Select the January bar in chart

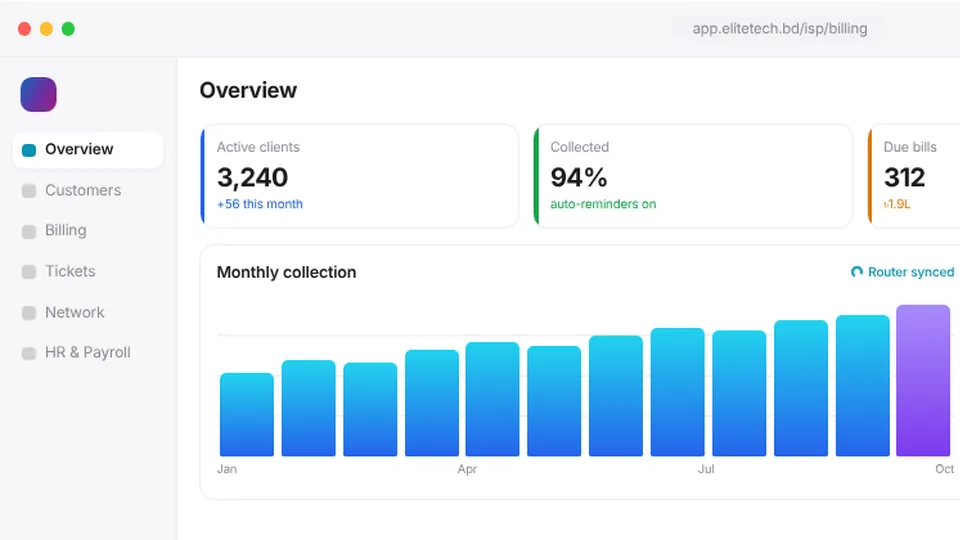pyautogui.click(x=247, y=414)
